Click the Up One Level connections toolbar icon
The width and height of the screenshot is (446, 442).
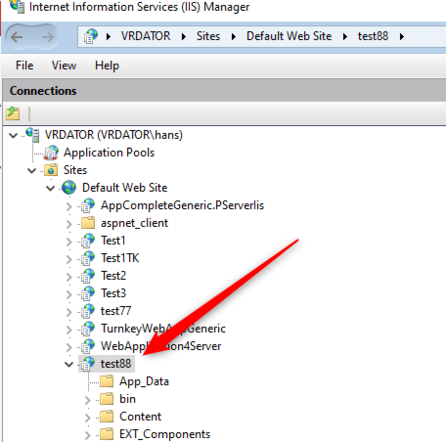click(13, 113)
